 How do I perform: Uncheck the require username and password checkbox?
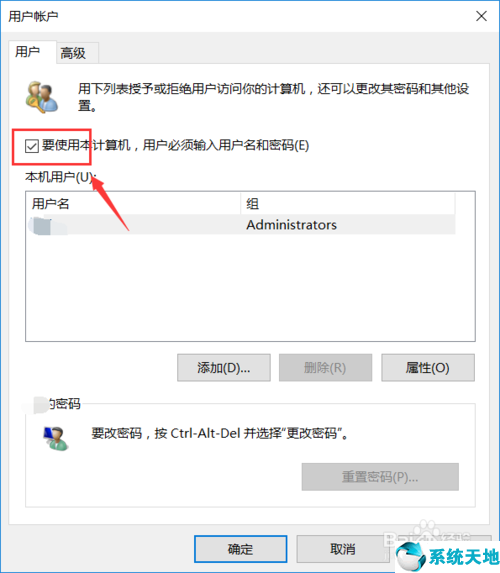click(32, 146)
